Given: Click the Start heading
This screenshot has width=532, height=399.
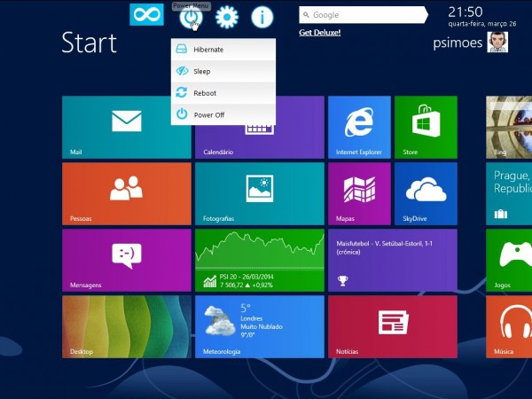Looking at the screenshot, I should pyautogui.click(x=90, y=43).
